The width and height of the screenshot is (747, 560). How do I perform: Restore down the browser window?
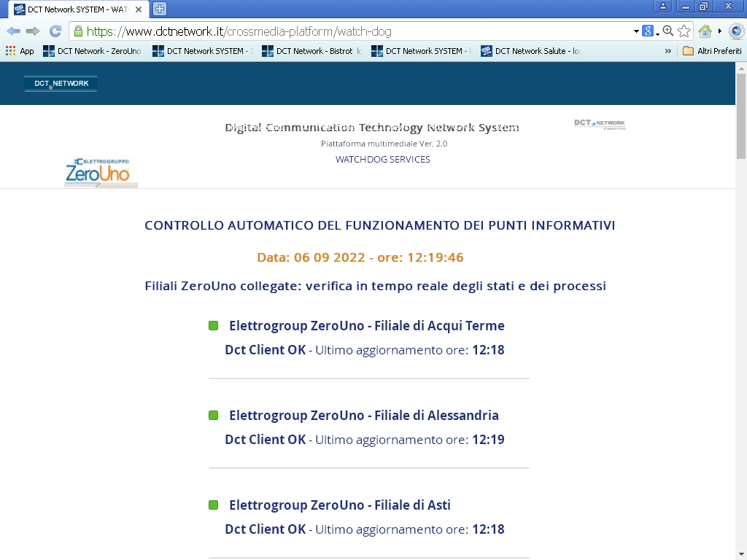(x=704, y=6)
